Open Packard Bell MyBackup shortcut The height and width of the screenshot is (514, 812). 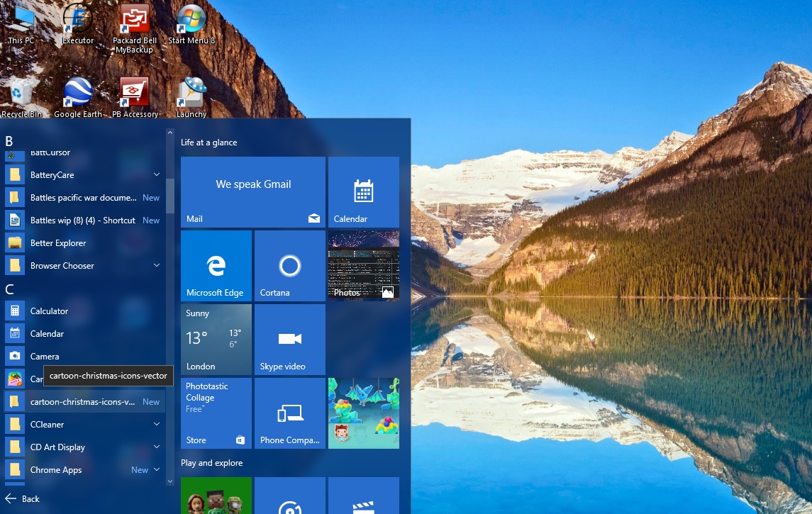(134, 28)
